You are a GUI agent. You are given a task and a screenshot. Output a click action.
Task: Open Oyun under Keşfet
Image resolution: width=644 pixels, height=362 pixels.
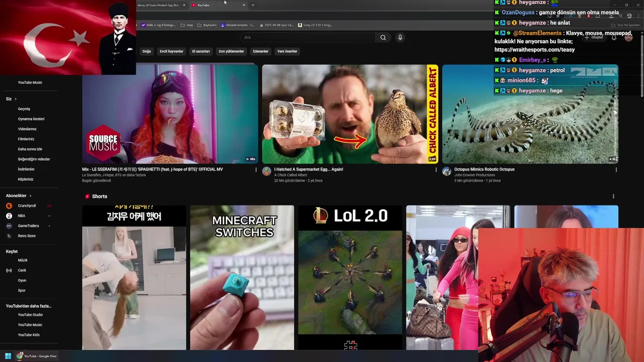(22, 281)
